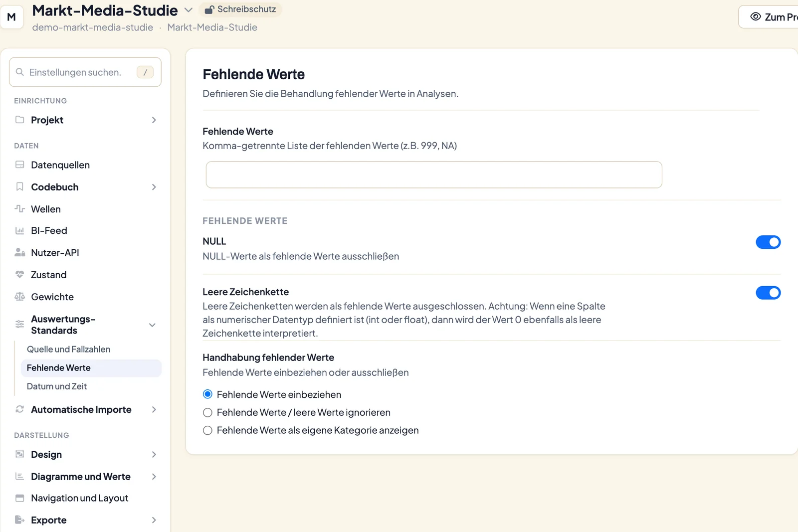Select the Fehlende Werte einbeziehen radio button
798x532 pixels.
coord(208,394)
